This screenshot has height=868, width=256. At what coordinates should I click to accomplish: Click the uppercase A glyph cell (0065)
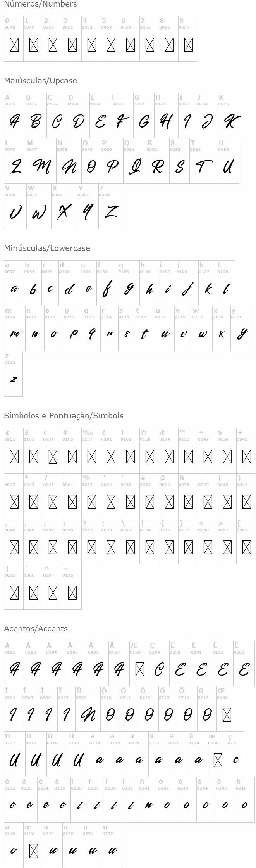point(14,116)
